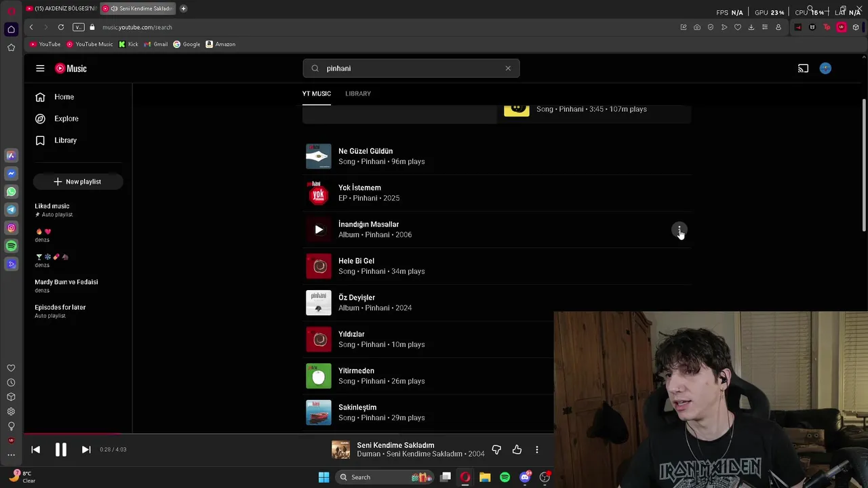Clear the search query with the X

tap(508, 68)
